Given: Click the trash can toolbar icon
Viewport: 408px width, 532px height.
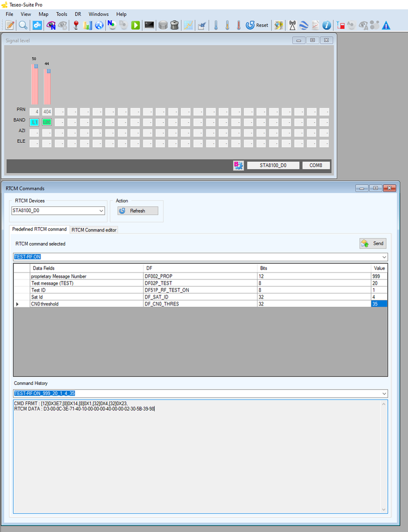Looking at the screenshot, I should pos(174,25).
